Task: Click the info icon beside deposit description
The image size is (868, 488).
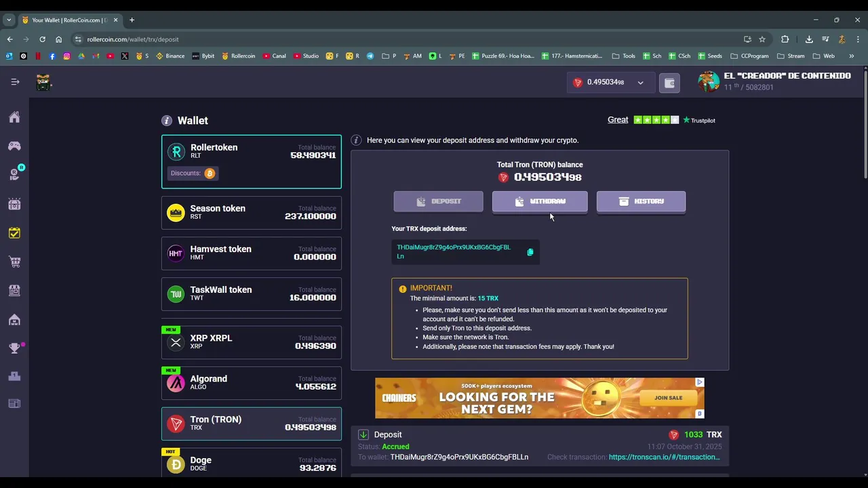Action: coord(356,140)
